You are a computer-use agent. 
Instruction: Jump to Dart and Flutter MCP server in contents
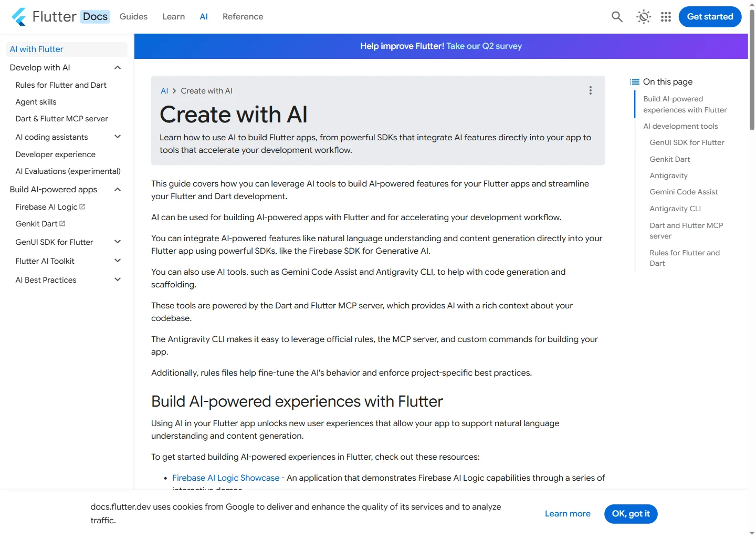[686, 231]
